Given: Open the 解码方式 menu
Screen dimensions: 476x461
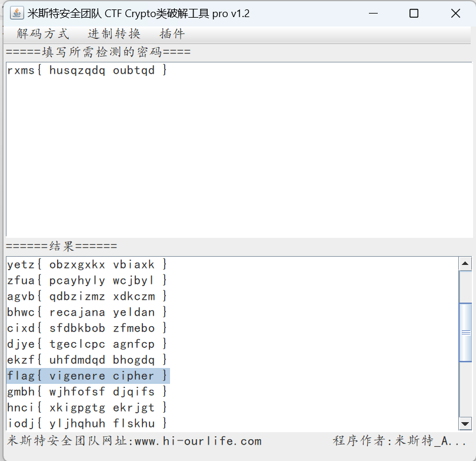Looking at the screenshot, I should [43, 34].
